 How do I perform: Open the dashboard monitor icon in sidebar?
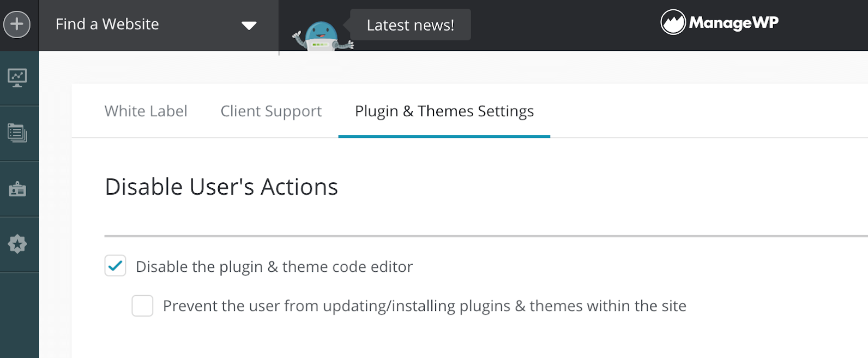tap(17, 78)
